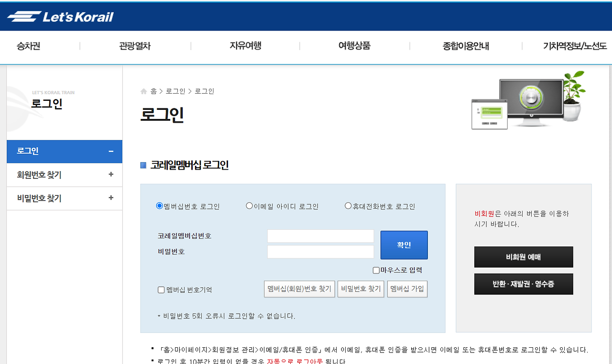612x364 pixels.
Task: Expand the 회원번호 찾기 sidebar section
Action: [x=65, y=175]
